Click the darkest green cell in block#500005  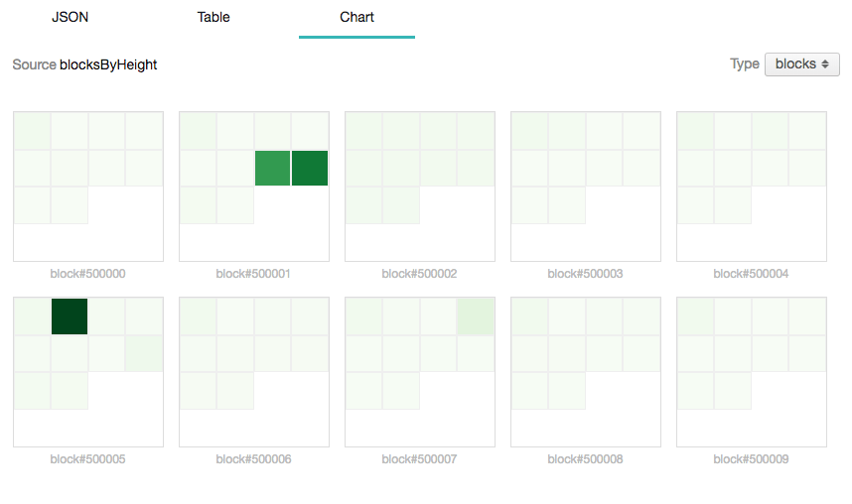pos(70,316)
